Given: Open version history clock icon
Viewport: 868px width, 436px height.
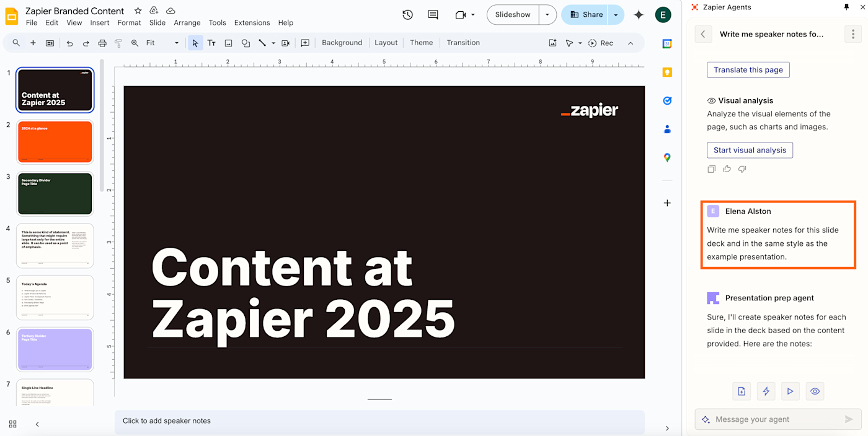Looking at the screenshot, I should 407,15.
